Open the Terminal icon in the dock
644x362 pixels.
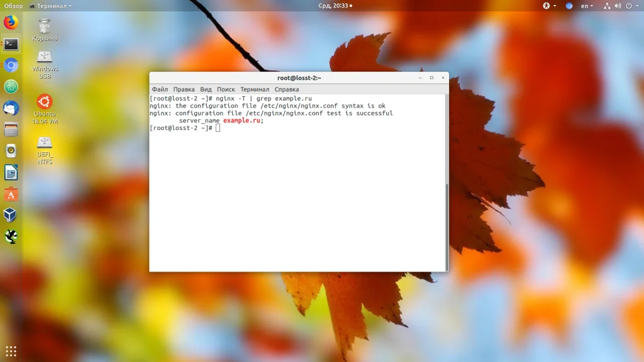click(11, 44)
